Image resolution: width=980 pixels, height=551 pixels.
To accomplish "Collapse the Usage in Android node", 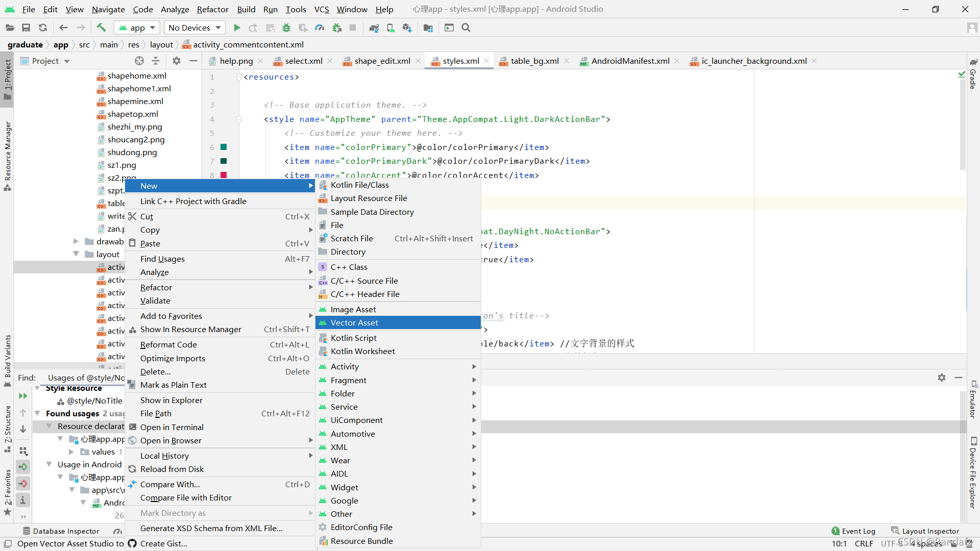I will [49, 464].
